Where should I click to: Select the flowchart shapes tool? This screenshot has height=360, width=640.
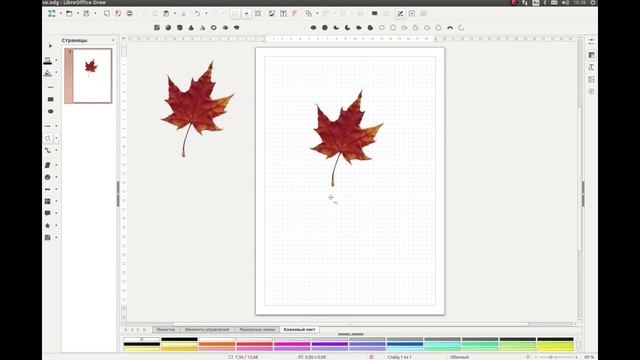point(48,201)
